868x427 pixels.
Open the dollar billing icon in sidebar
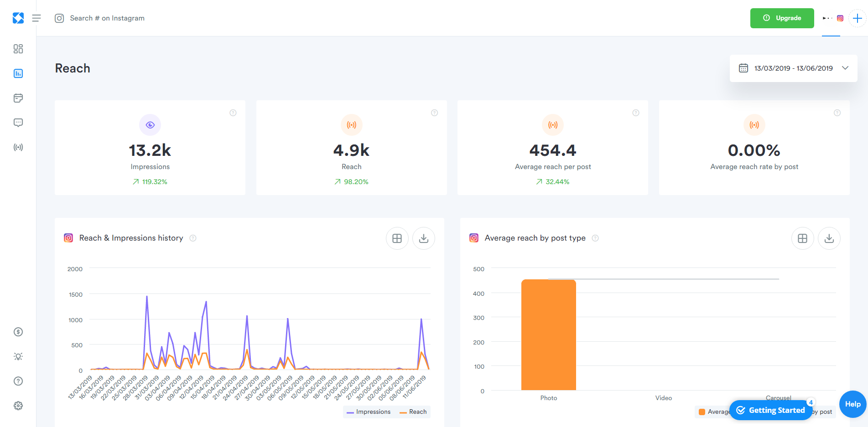tap(18, 332)
